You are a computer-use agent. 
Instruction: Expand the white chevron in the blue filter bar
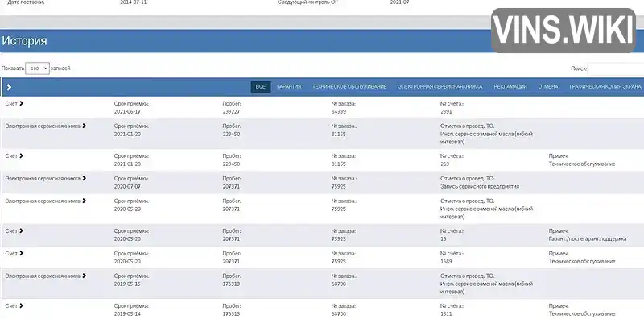coord(9,87)
